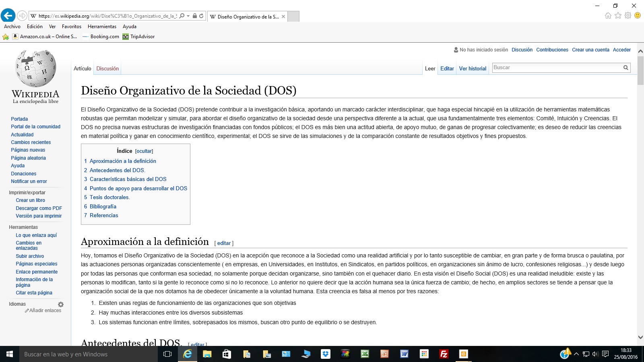
Task: Open the Ver historial tab
Action: pyautogui.click(x=473, y=69)
